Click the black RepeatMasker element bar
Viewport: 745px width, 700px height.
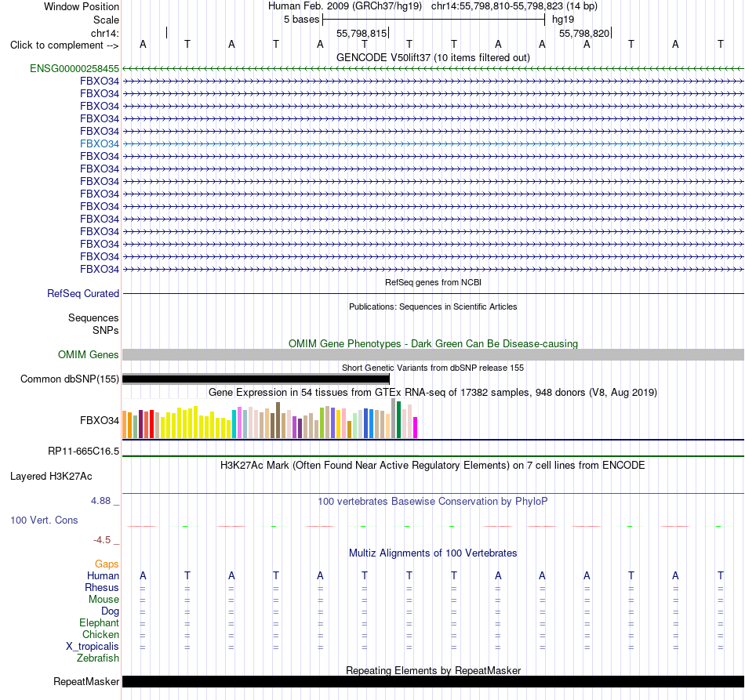click(x=433, y=681)
